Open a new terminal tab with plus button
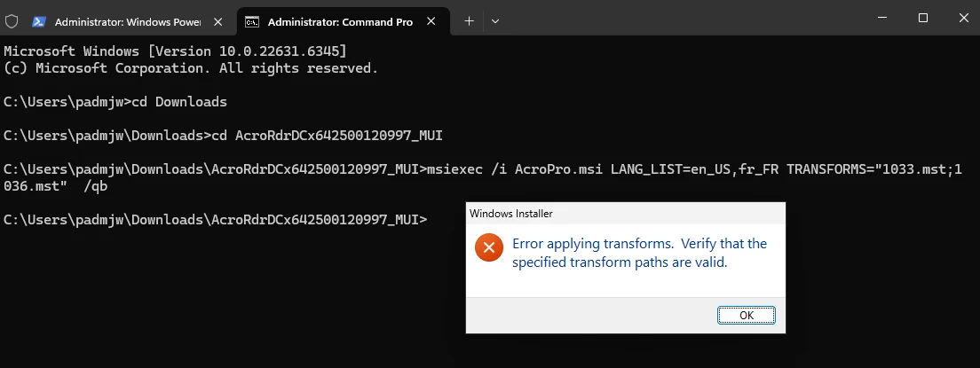The width and height of the screenshot is (980, 368). point(470,21)
